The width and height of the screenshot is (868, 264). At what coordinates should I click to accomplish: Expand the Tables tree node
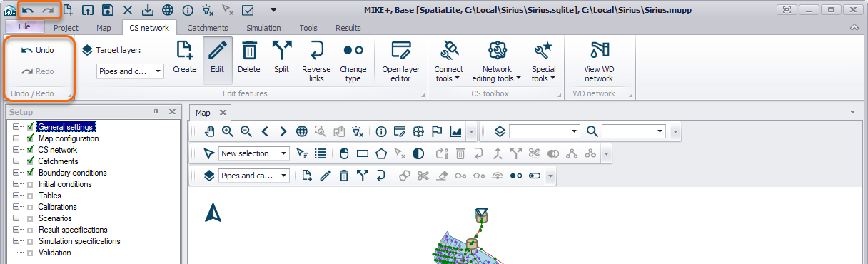(x=16, y=196)
